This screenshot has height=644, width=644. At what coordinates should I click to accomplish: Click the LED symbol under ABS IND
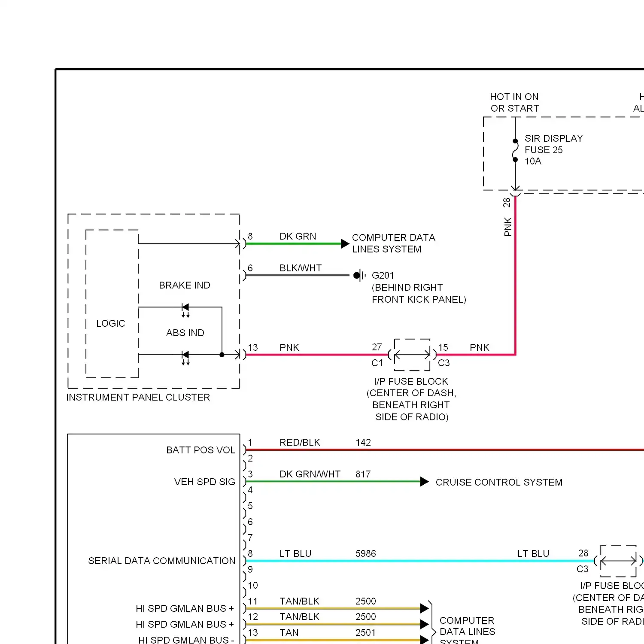185,357
